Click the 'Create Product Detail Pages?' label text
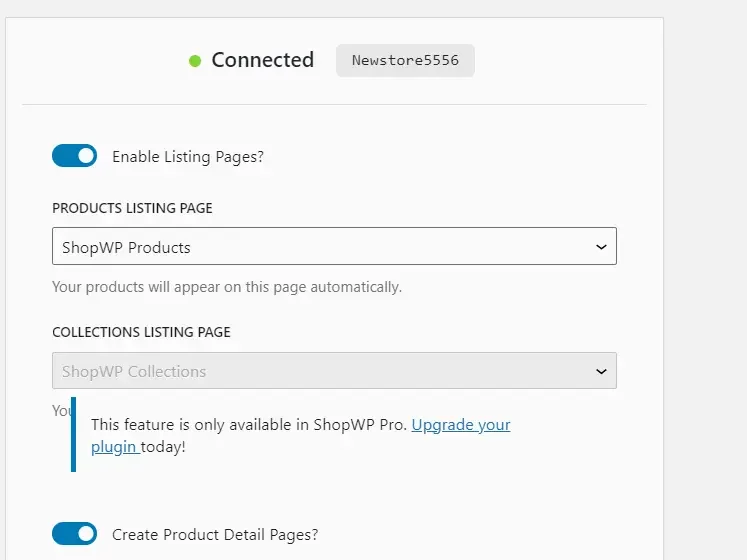Screen dimensions: 747x560 click(x=215, y=535)
